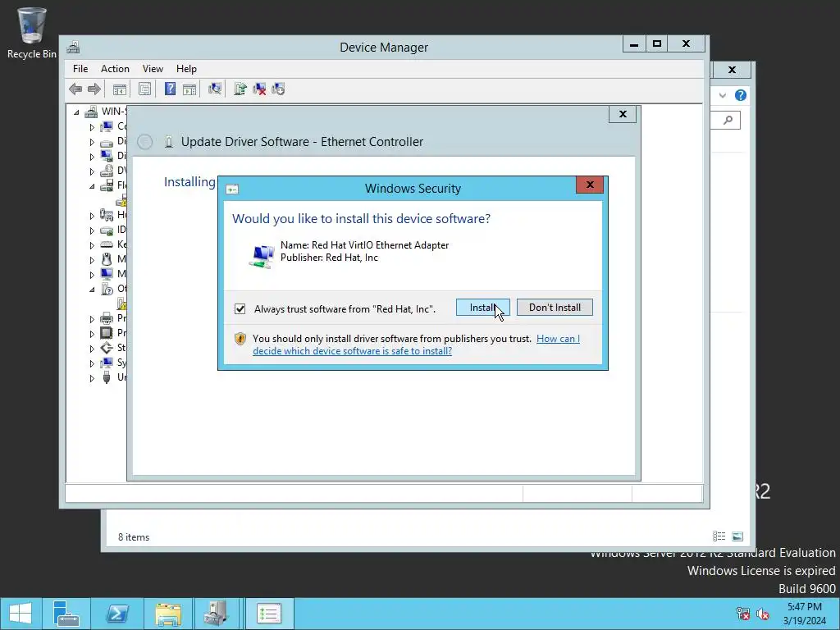Expand the DVD/CD-ROM drives arrow
This screenshot has height=630, width=840.
coord(92,171)
